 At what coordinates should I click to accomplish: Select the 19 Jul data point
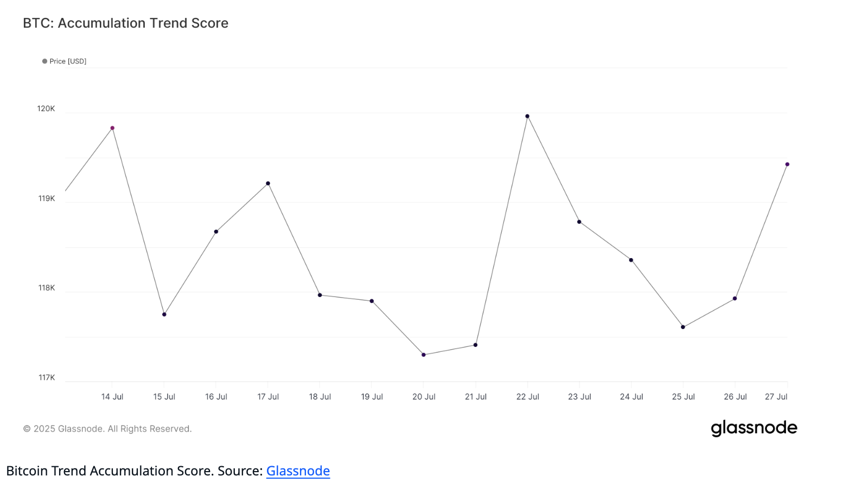tap(372, 301)
